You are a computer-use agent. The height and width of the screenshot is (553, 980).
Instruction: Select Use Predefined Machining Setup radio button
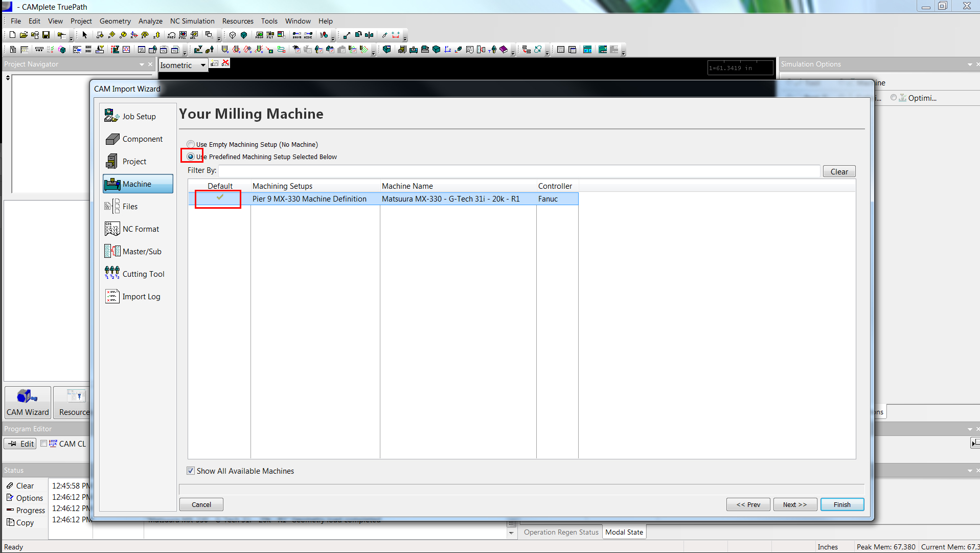click(191, 157)
